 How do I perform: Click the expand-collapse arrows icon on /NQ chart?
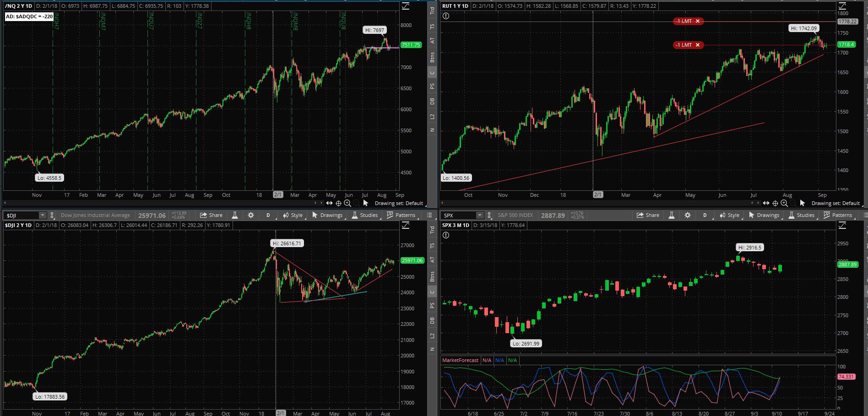(x=329, y=203)
